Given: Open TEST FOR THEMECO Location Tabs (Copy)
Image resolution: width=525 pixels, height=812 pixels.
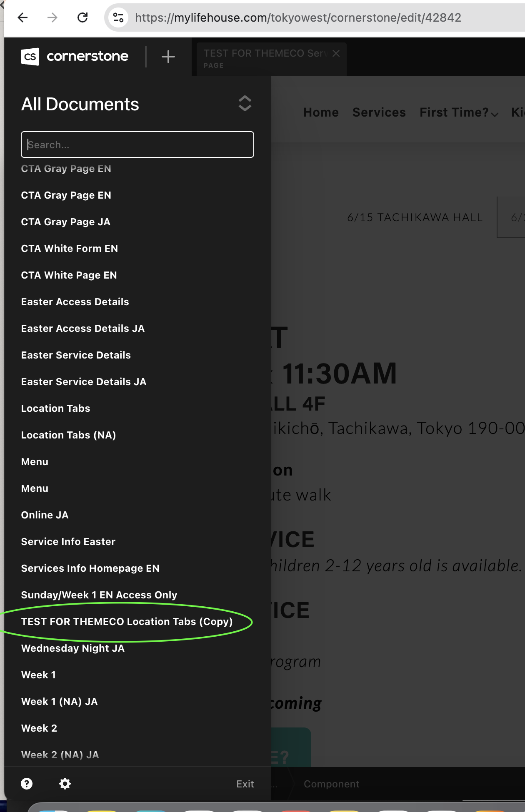Looking at the screenshot, I should pyautogui.click(x=127, y=621).
